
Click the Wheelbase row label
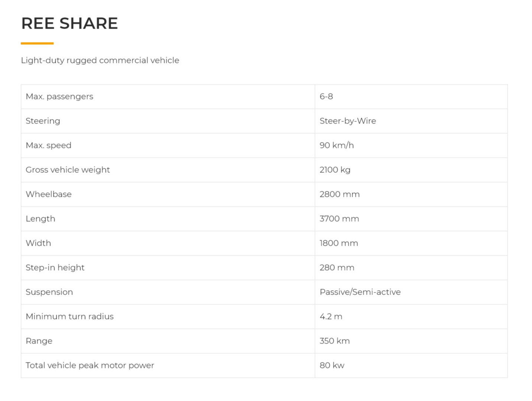49,195
